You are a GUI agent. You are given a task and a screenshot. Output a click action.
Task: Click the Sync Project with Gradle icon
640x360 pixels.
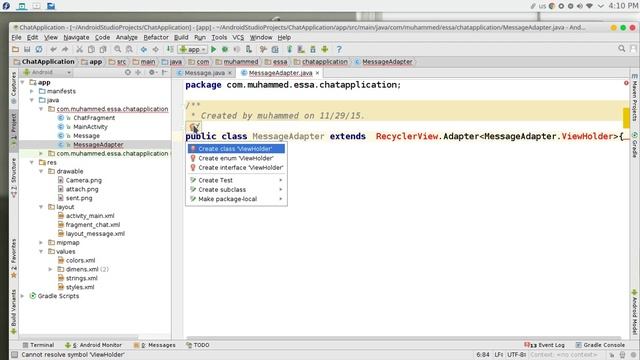(289, 49)
